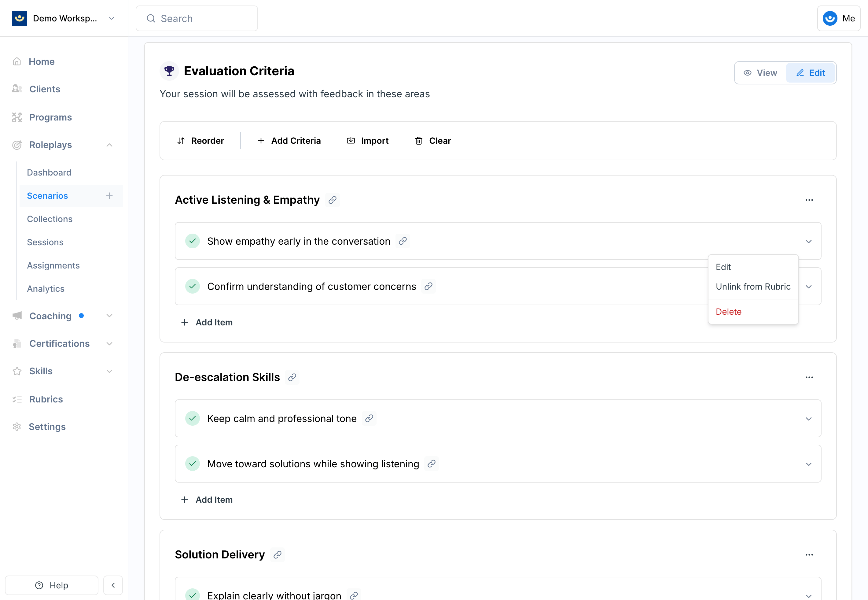Open Rubrics from the sidebar

46,399
